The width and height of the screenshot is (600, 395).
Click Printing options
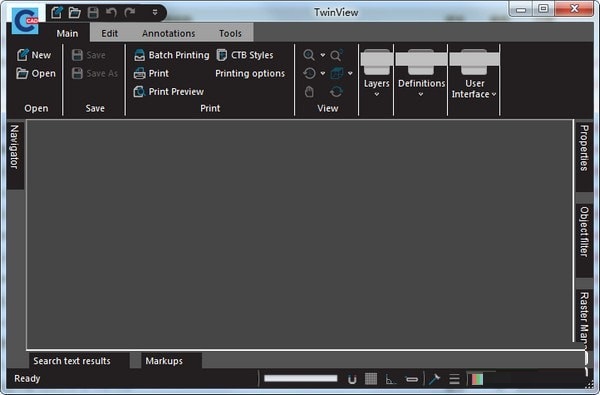pyautogui.click(x=250, y=73)
